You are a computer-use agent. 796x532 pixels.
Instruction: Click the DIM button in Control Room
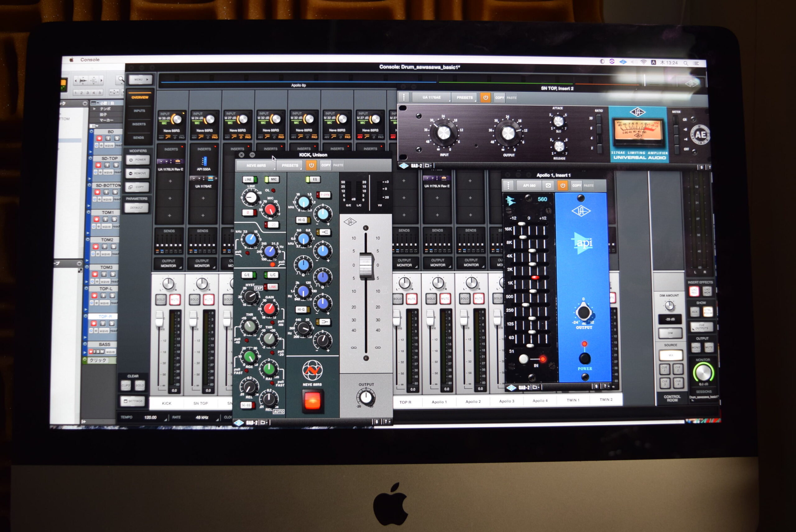click(x=670, y=333)
